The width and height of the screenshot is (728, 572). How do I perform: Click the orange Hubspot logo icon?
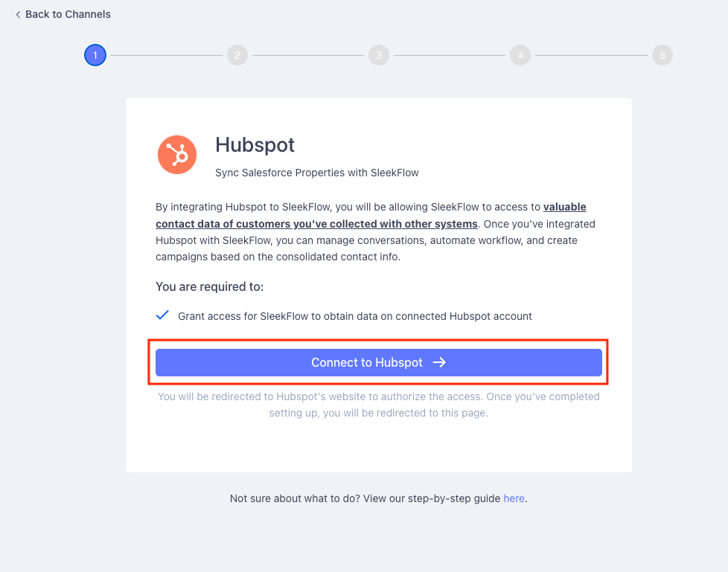[177, 155]
